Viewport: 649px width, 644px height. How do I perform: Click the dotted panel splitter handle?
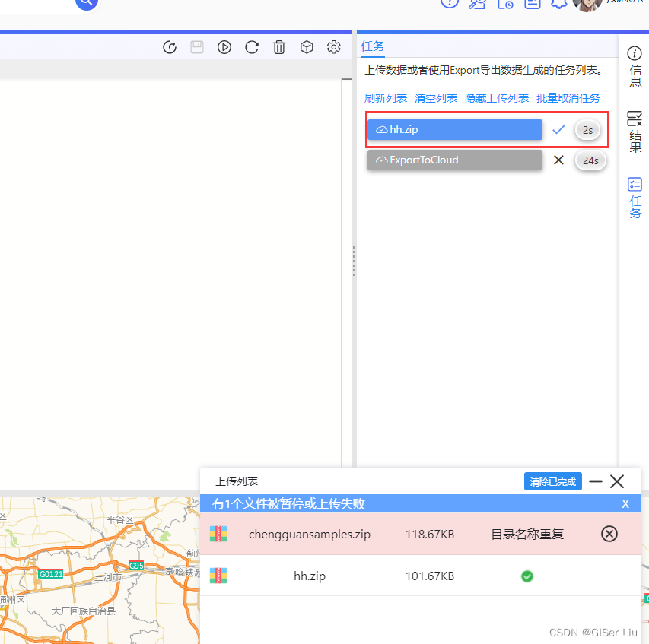(x=354, y=261)
